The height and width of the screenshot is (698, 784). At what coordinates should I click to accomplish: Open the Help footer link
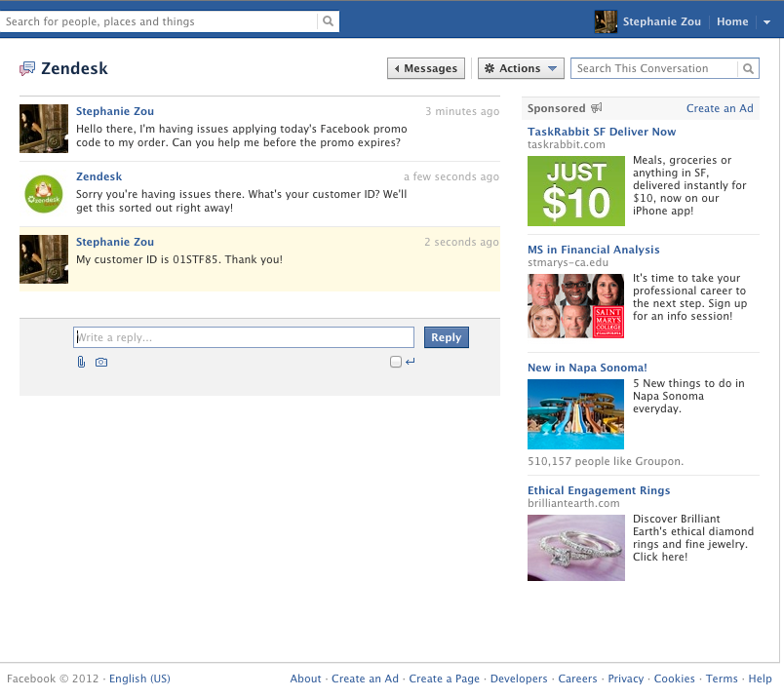(760, 679)
